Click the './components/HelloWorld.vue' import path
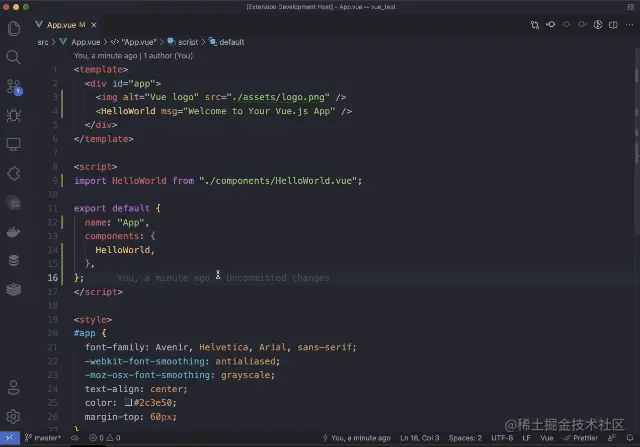Image resolution: width=640 pixels, height=447 pixels. (278, 180)
